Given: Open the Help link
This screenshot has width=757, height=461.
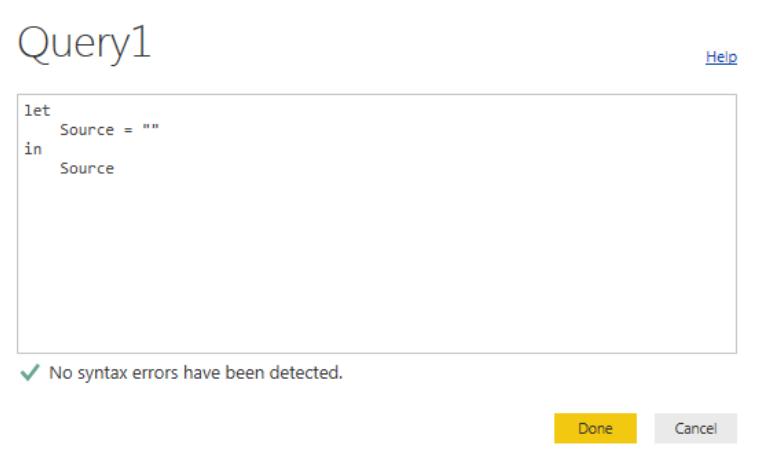Looking at the screenshot, I should [721, 58].
